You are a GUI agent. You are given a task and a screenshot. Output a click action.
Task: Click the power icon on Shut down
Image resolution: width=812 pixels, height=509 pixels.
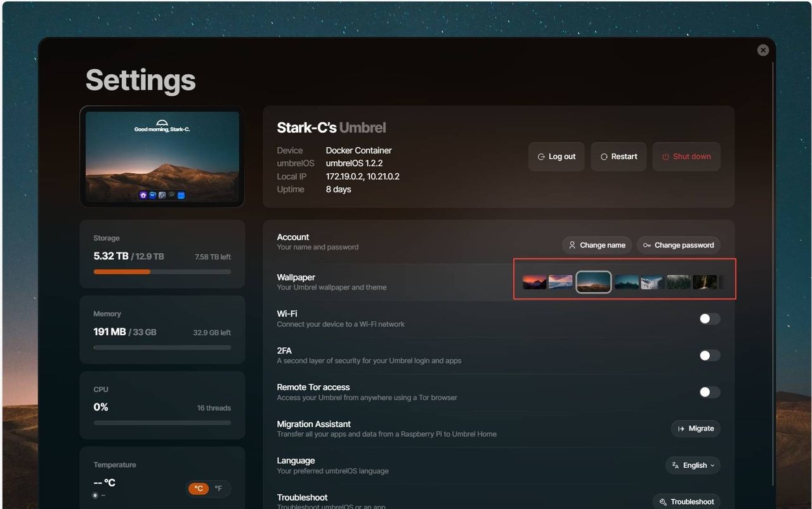[x=665, y=157]
